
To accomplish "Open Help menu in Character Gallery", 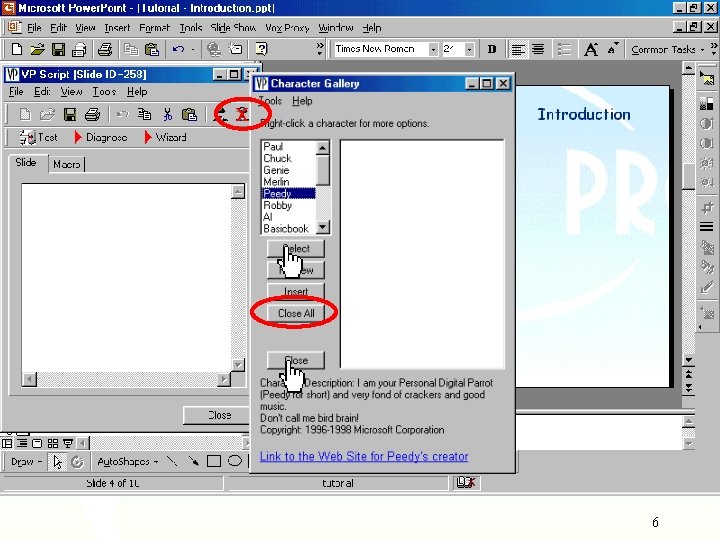I will coord(302,101).
